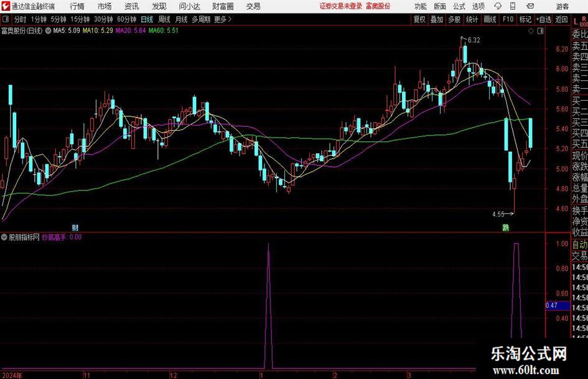This screenshot has width=588, height=379.
Task: Toggle the left sidebar panel icon
Action: click(6, 19)
